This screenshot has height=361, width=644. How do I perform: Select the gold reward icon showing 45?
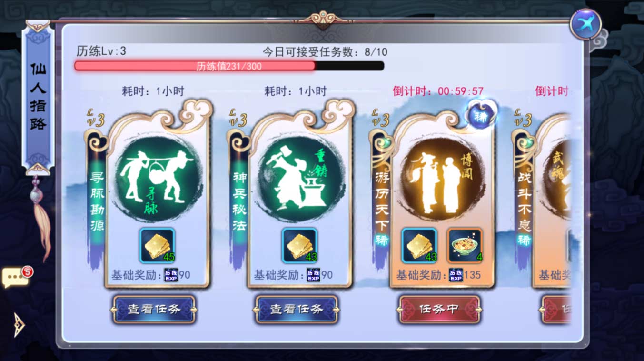coord(157,245)
